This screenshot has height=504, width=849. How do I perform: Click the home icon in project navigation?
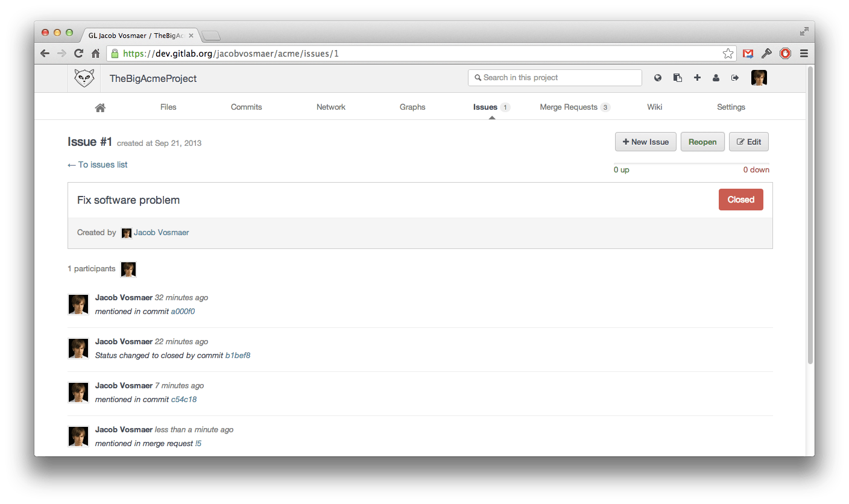[100, 107]
